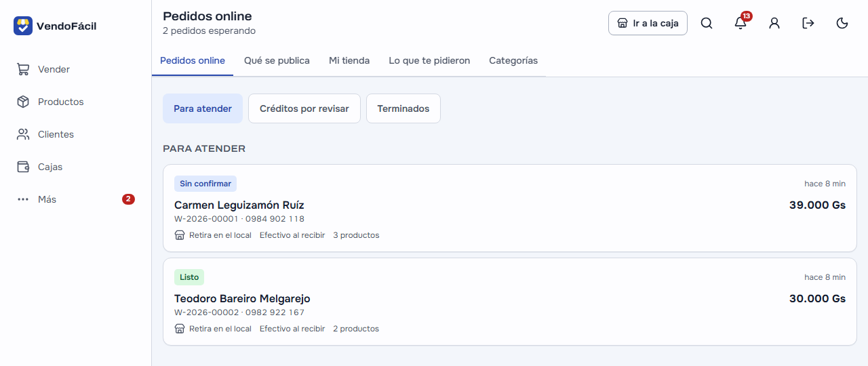Open notifications bell icon
Image resolution: width=868 pixels, height=366 pixels.
point(741,23)
